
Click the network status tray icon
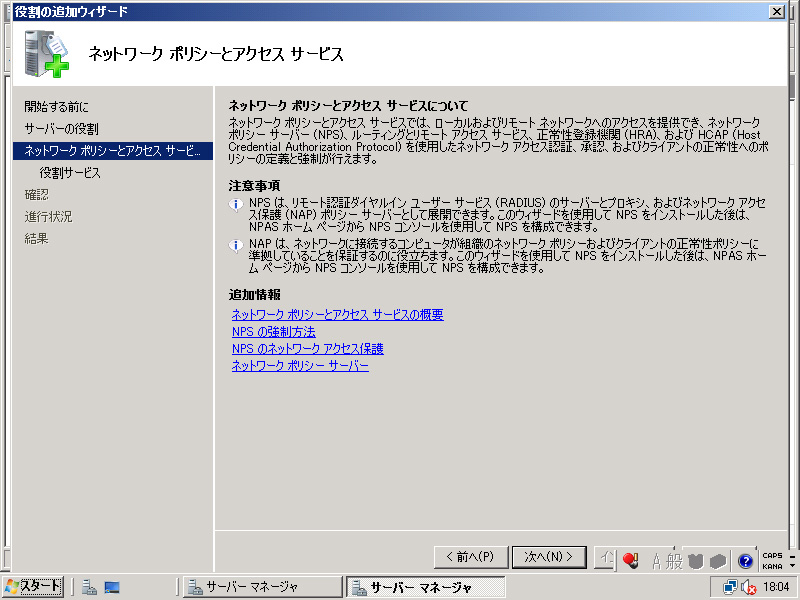click(730, 587)
